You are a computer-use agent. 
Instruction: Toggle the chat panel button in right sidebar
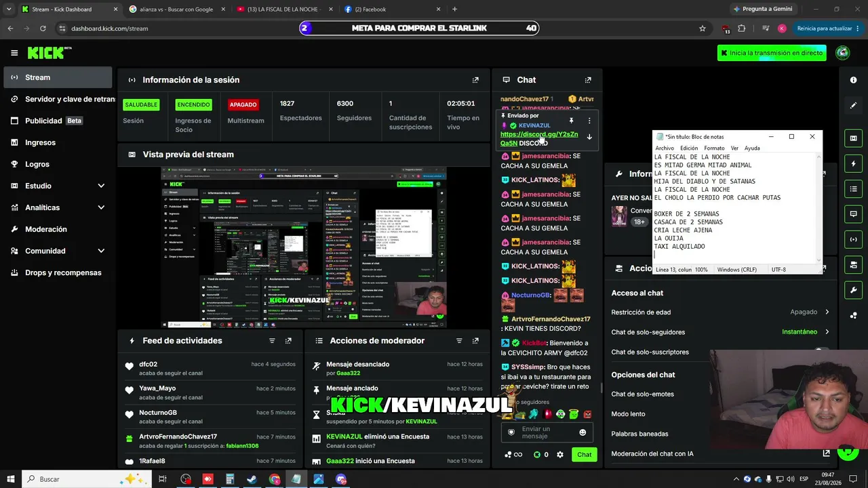click(x=854, y=213)
